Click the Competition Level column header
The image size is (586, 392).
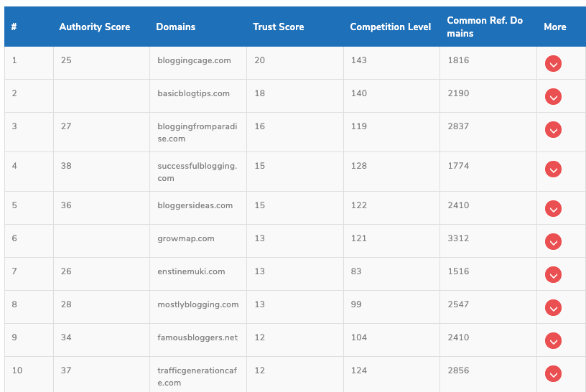tap(390, 27)
